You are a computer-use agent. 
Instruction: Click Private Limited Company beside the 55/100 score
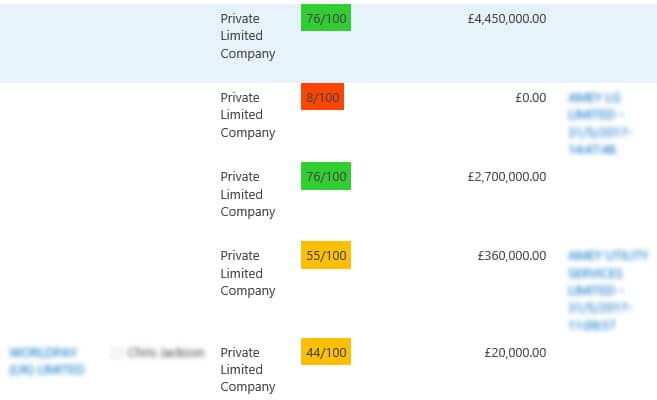[x=248, y=273]
